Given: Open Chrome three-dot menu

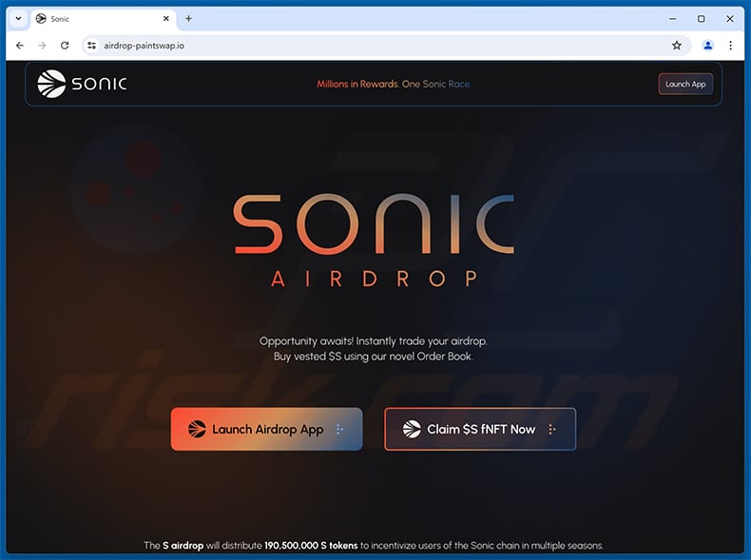Looking at the screenshot, I should coord(730,46).
